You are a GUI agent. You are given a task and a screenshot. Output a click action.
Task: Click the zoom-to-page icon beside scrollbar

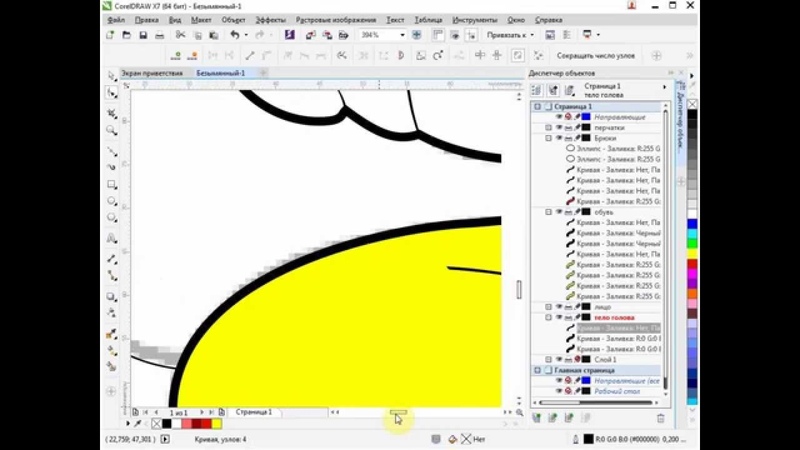(x=519, y=412)
